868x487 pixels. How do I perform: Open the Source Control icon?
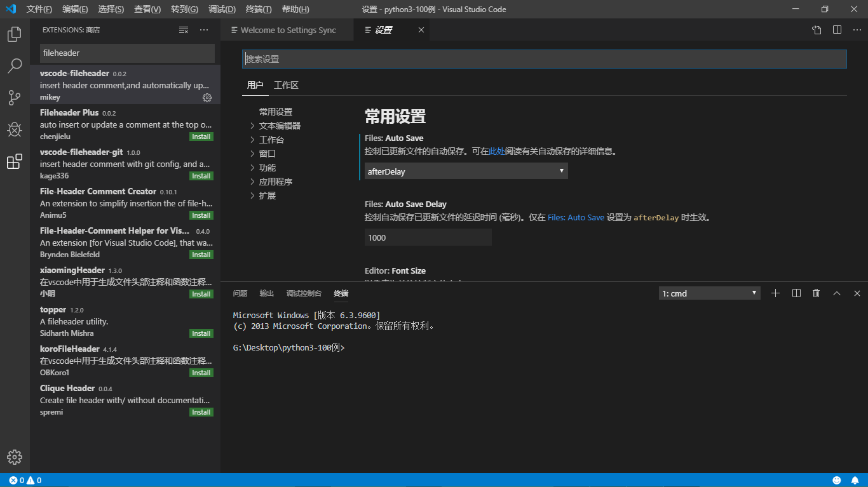coord(13,97)
